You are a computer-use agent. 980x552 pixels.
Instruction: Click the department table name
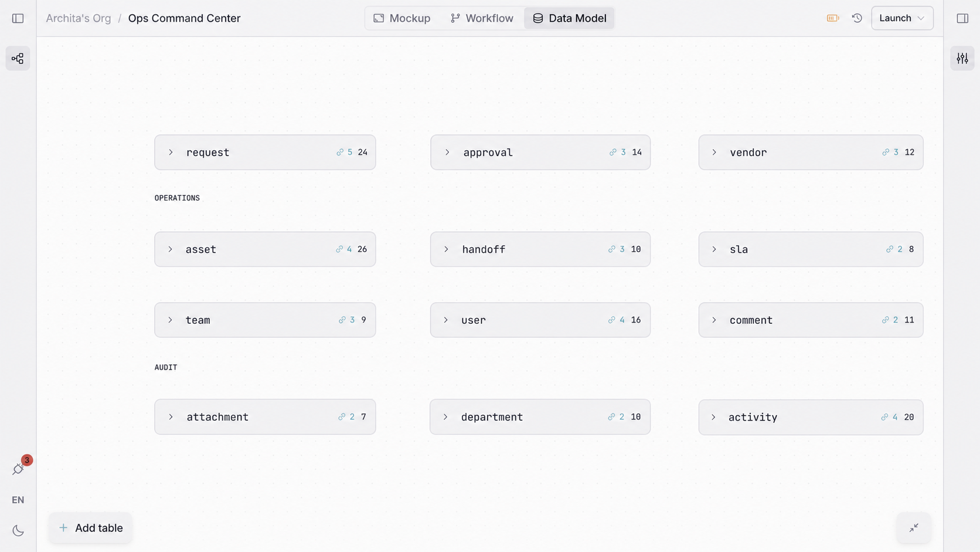pos(492,417)
